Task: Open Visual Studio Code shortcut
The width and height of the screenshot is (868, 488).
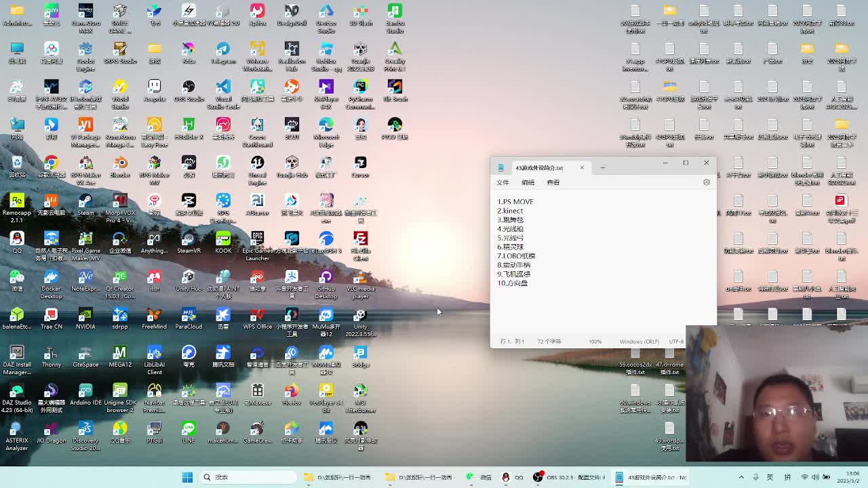Action: pyautogui.click(x=223, y=88)
